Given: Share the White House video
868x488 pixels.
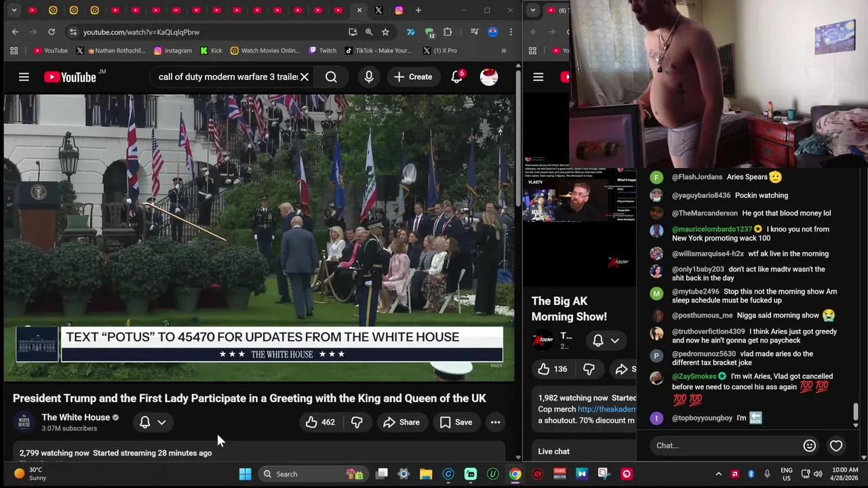Looking at the screenshot, I should 401,422.
